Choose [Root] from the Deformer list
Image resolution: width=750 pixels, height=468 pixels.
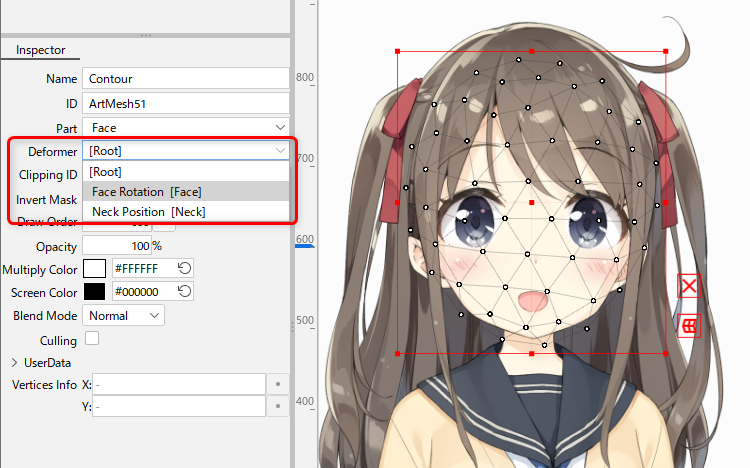[186, 171]
